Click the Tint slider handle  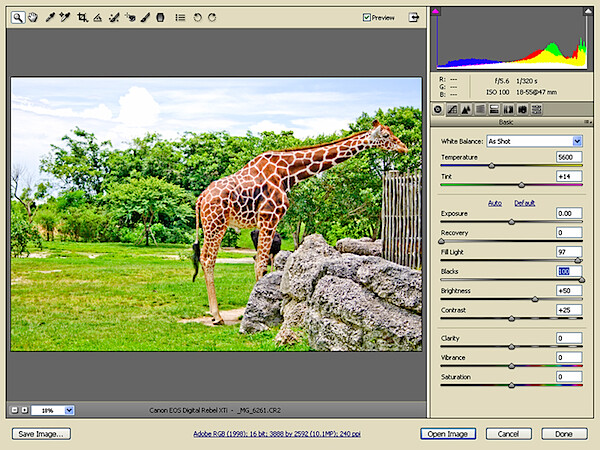point(521,185)
